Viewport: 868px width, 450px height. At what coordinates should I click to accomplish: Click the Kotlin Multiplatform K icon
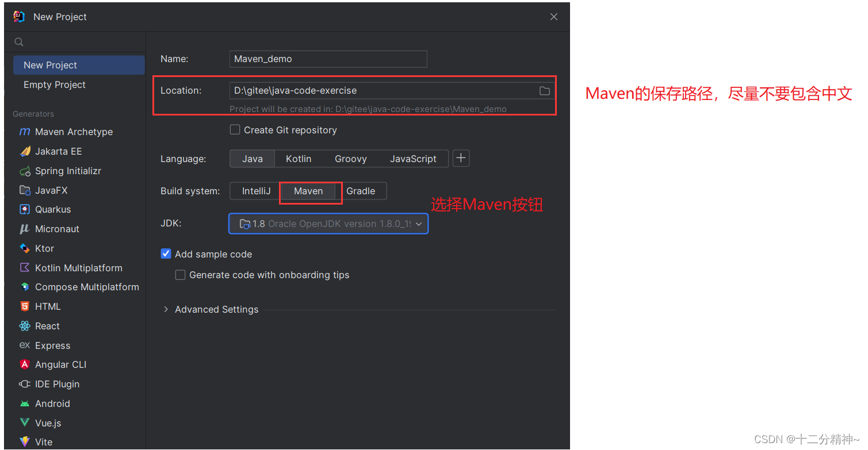25,268
